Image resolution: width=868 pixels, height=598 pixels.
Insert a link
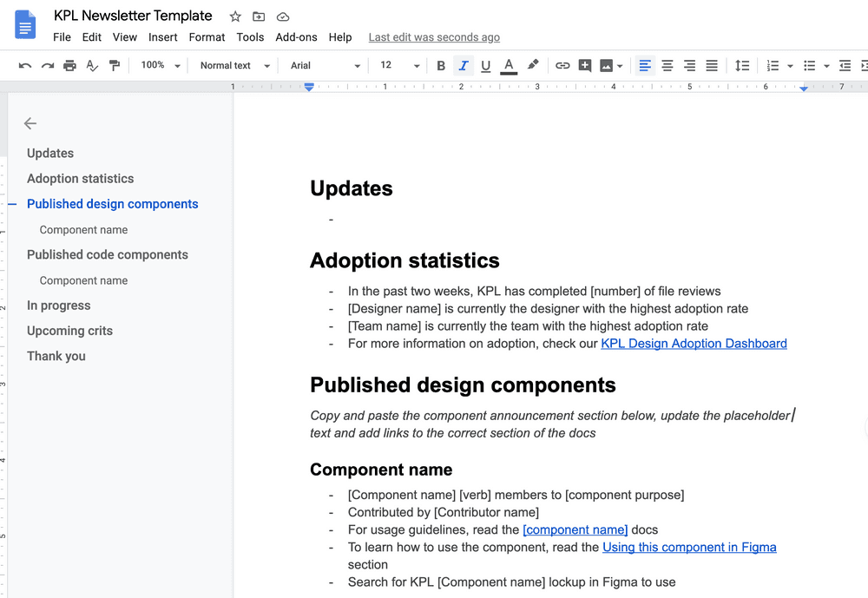[x=562, y=65]
